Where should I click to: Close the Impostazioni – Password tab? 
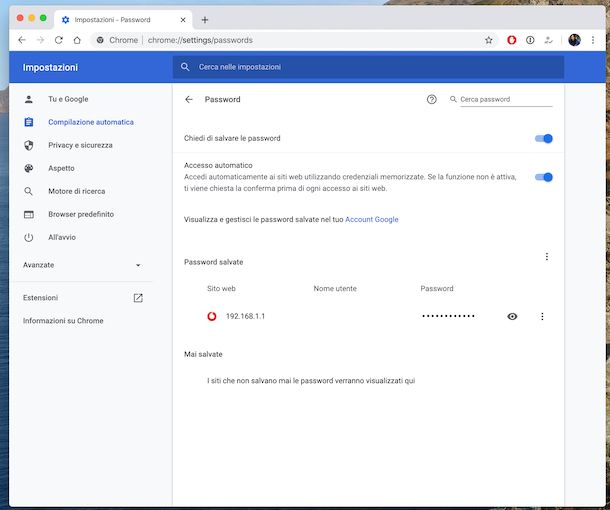click(x=183, y=20)
